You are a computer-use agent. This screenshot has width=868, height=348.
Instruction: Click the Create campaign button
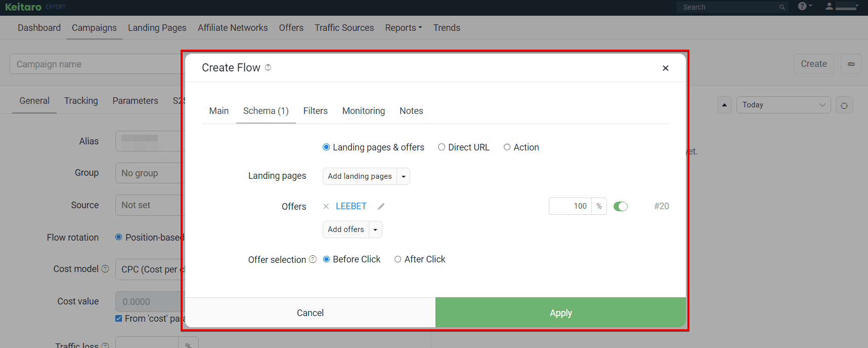[x=814, y=64]
